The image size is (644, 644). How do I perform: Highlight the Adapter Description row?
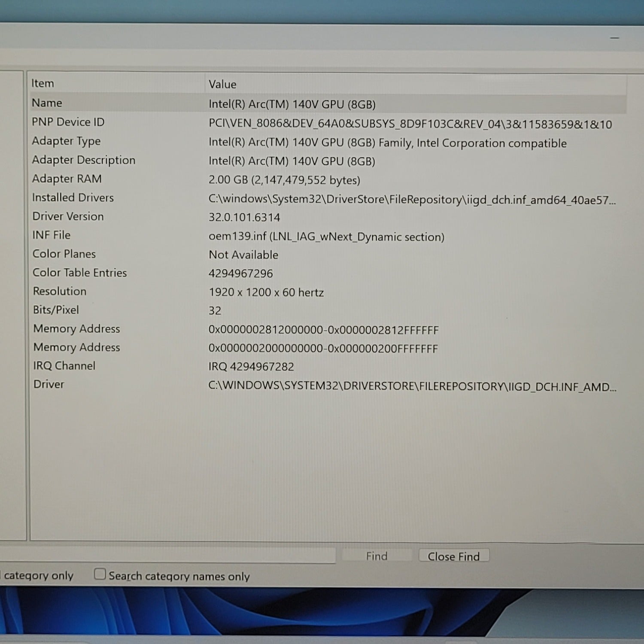click(x=84, y=160)
